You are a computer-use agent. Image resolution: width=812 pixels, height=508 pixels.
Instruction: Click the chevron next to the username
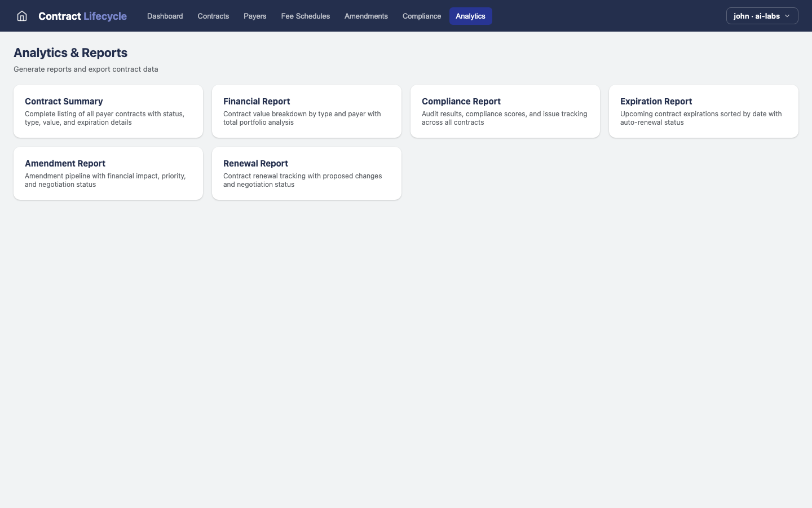pyautogui.click(x=787, y=16)
